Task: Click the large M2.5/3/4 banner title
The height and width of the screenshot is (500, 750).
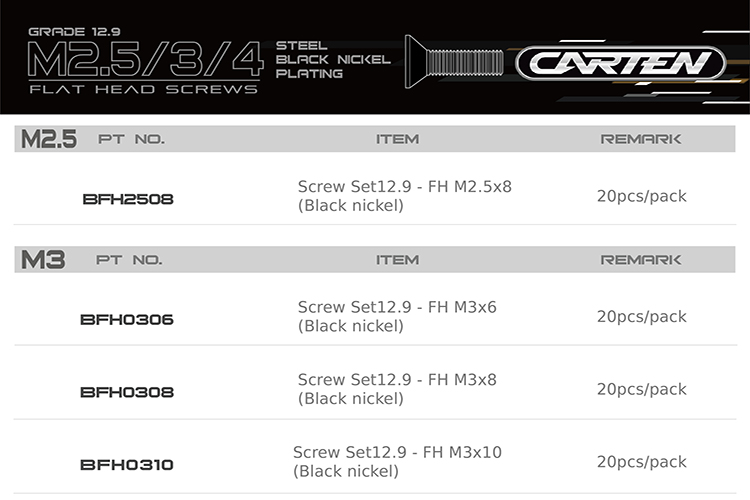Action: 146,60
